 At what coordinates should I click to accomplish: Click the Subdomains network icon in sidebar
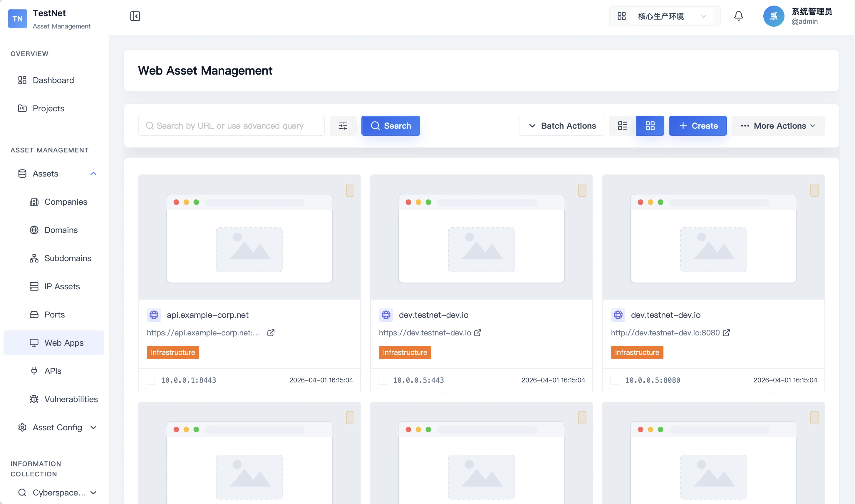click(34, 258)
